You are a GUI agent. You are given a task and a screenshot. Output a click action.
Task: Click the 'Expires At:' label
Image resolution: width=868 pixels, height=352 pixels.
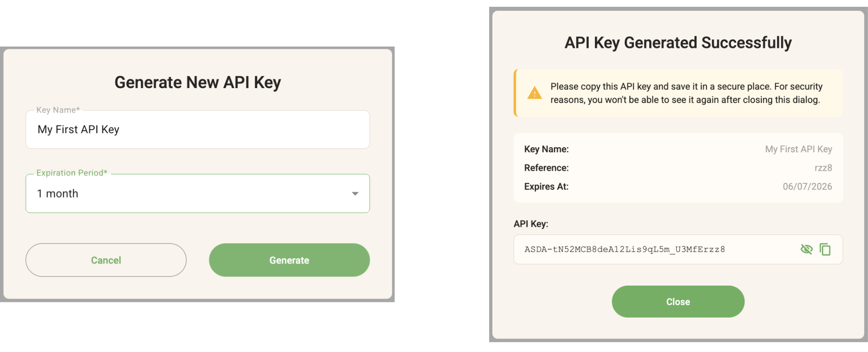click(546, 187)
